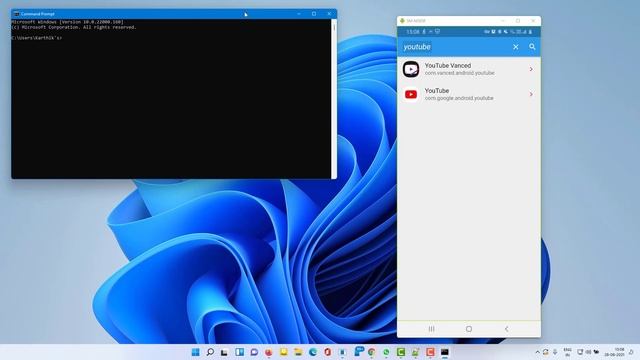Open File Explorer from the taskbar
640x360 pixels.
[298, 352]
